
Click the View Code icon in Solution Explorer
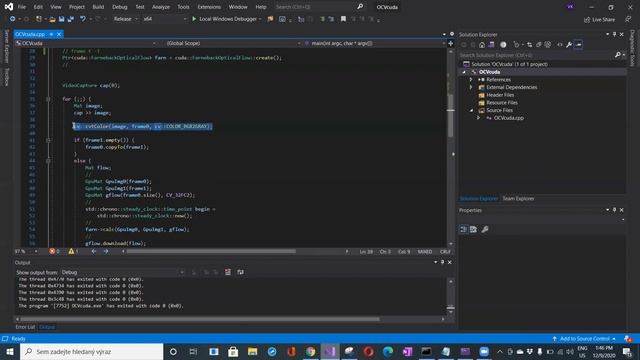[560, 44]
